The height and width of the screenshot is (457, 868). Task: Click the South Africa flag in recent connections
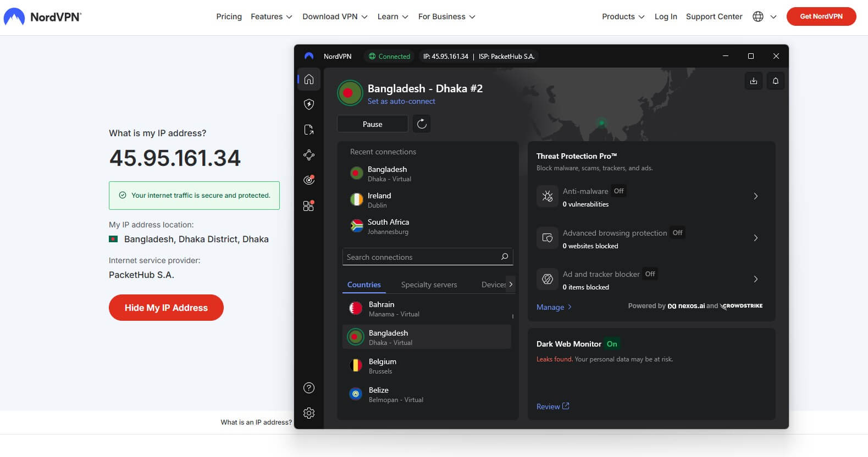point(357,226)
